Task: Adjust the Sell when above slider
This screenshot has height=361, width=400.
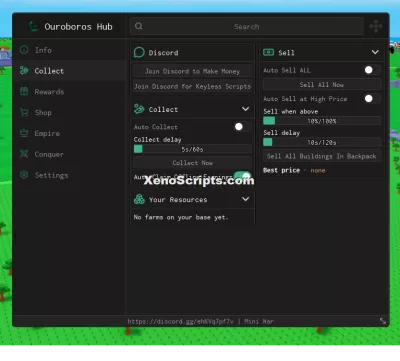Action: tap(322, 121)
